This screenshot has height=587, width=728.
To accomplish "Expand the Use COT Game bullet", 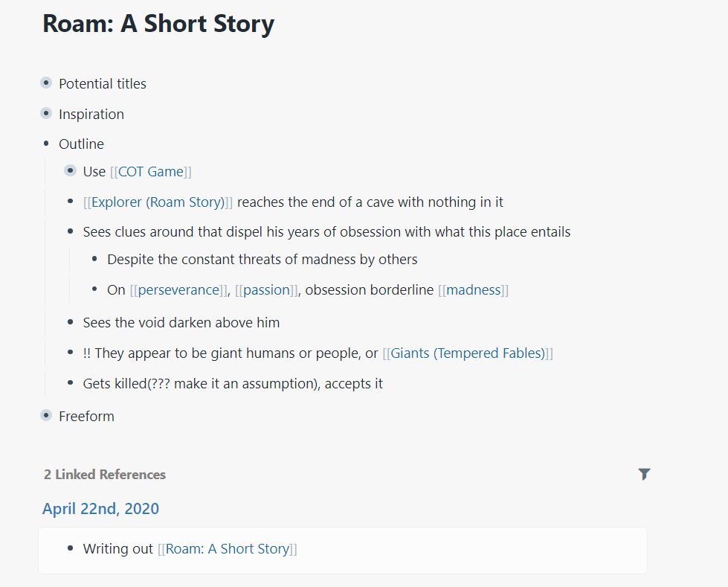I will [70, 171].
